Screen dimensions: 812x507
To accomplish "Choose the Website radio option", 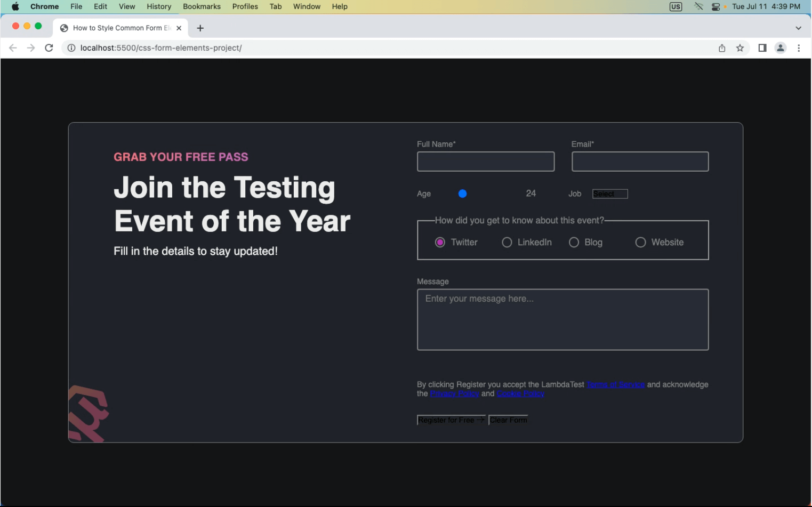I will [641, 243].
